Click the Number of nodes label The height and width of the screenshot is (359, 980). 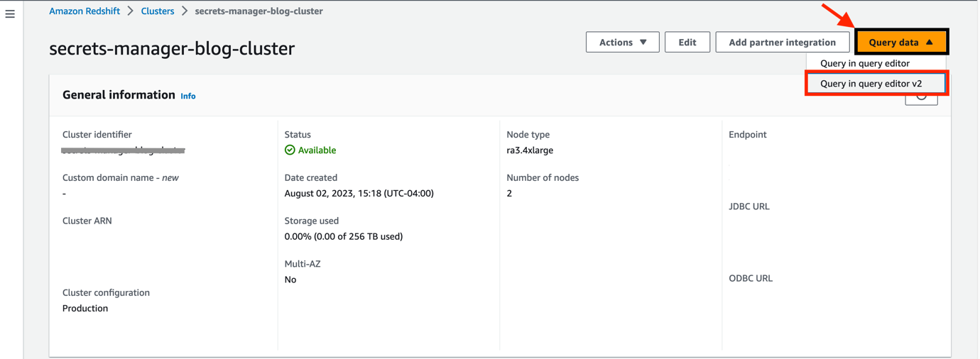(x=543, y=177)
